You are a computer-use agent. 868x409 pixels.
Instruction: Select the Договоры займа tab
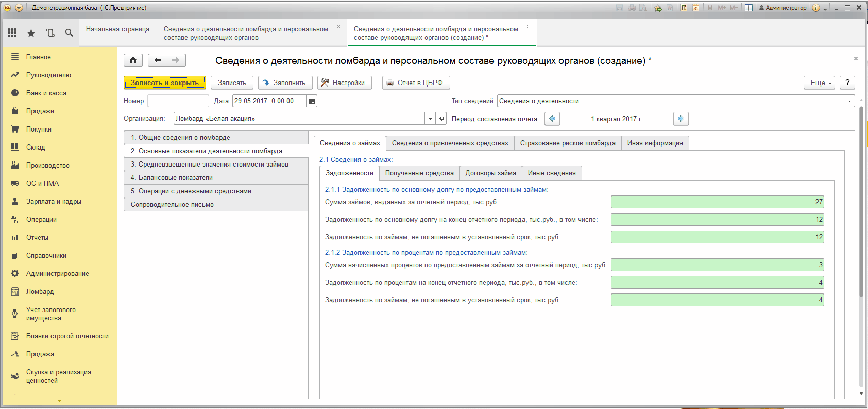click(x=491, y=173)
